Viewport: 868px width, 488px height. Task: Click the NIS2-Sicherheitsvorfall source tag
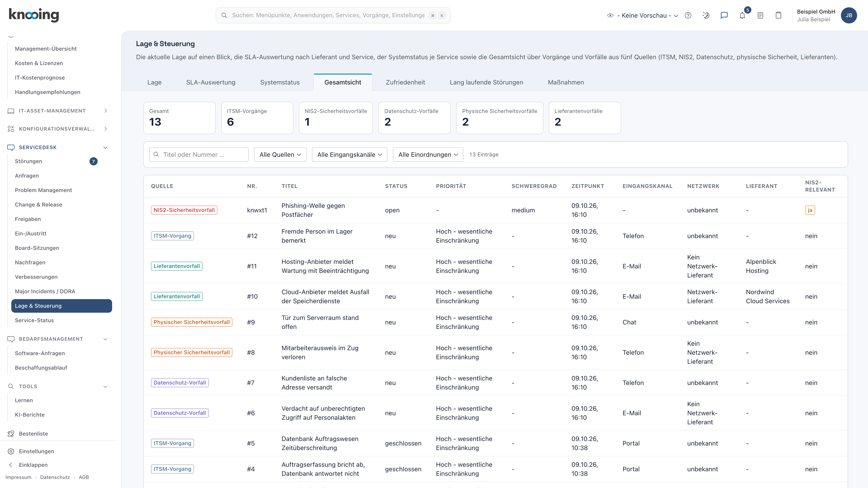point(184,210)
